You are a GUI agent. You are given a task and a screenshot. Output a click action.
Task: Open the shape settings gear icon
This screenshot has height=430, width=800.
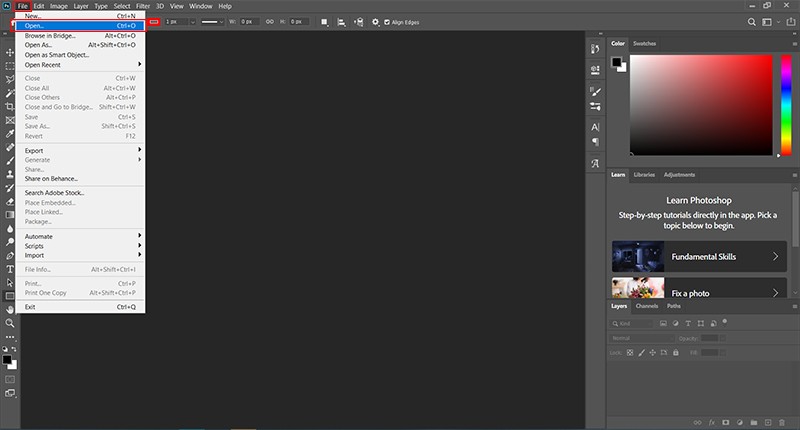[x=376, y=22]
